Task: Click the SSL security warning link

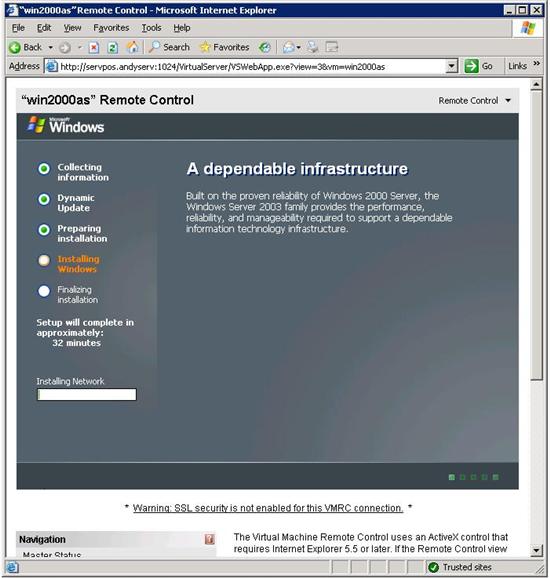Action: click(268, 508)
